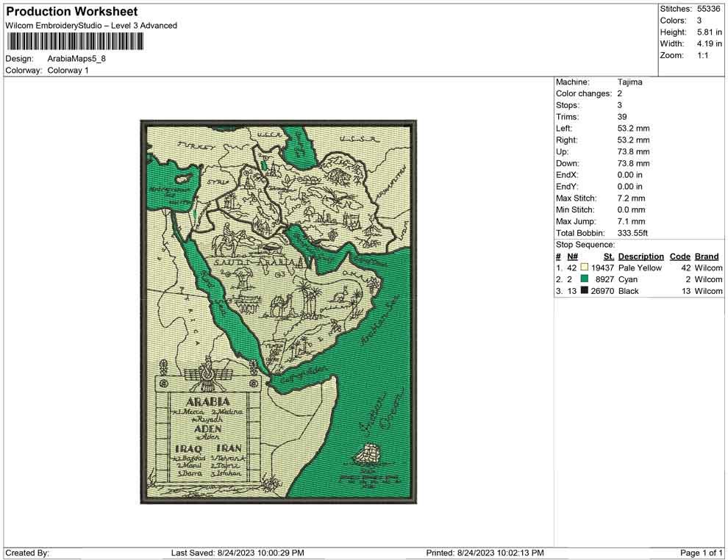Image resolution: width=728 pixels, height=560 pixels.
Task: Click the Pale Yellow color swatch
Action: click(585, 268)
